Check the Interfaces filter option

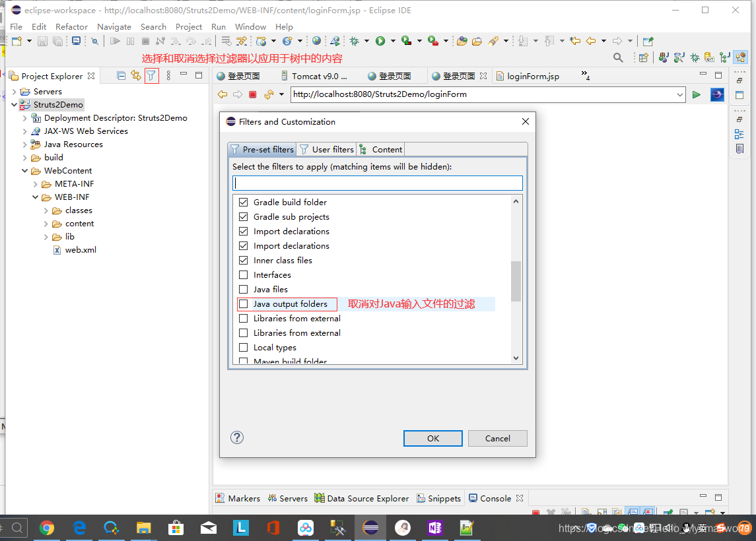[x=244, y=274]
